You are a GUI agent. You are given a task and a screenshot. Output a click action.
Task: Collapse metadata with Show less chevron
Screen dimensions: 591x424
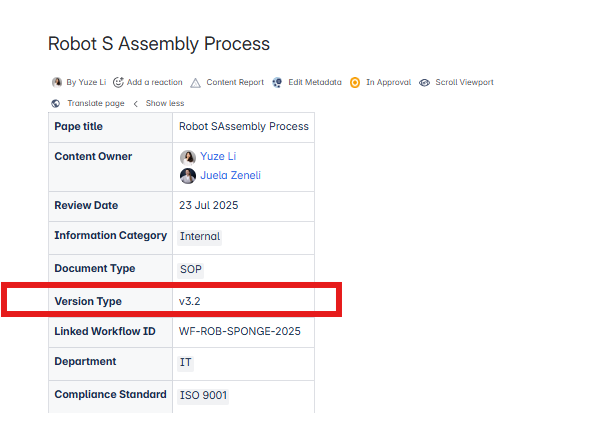pos(136,104)
